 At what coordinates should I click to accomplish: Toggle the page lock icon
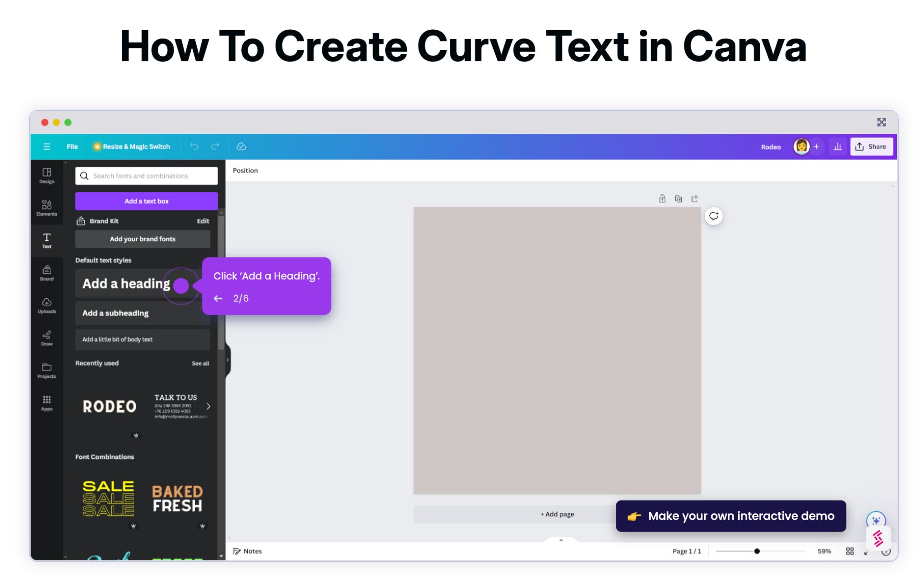[662, 198]
